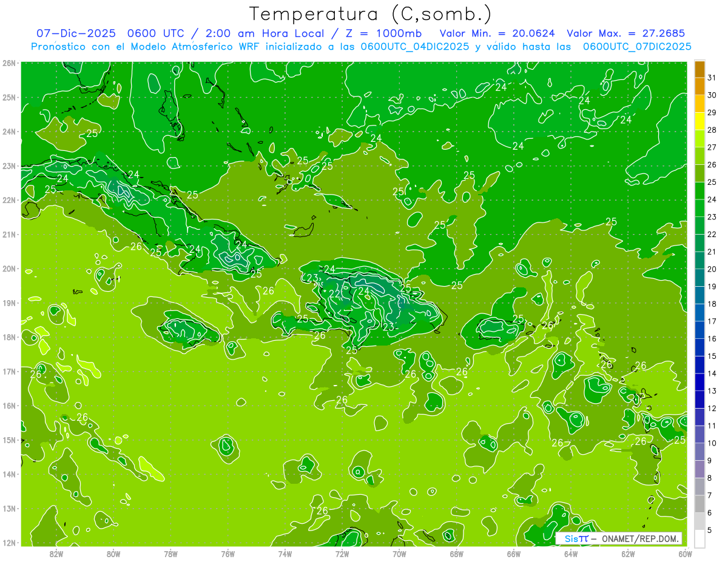This screenshot has width=728, height=562.
Task: Click the longitude axis label '60W'
Action: coord(685,554)
